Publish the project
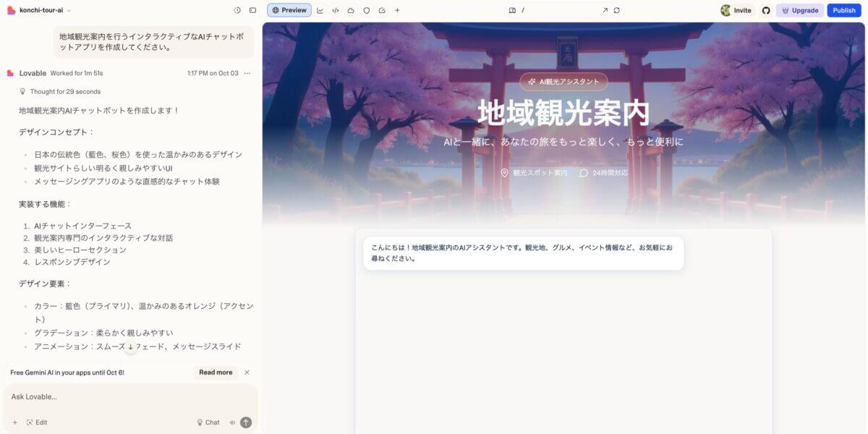868x434 pixels. [x=844, y=10]
